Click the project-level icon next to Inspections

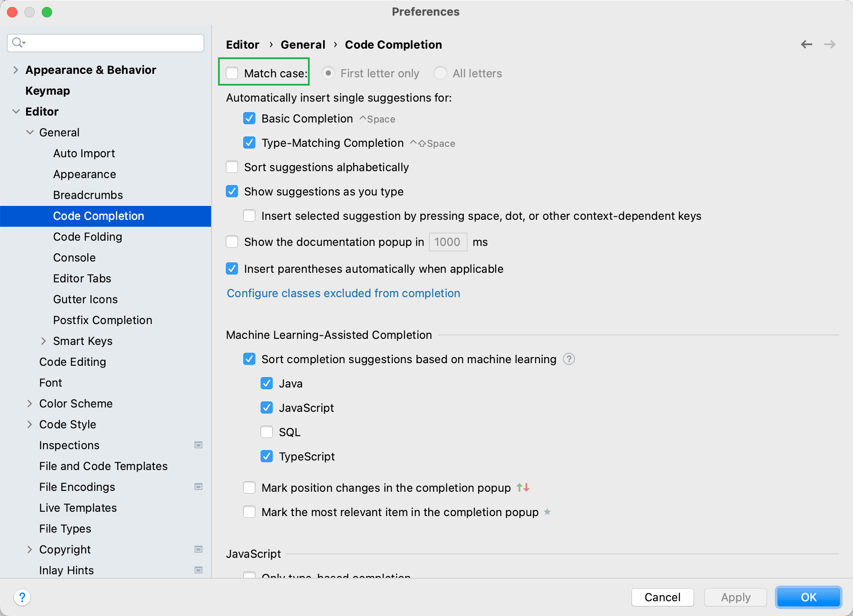point(198,445)
